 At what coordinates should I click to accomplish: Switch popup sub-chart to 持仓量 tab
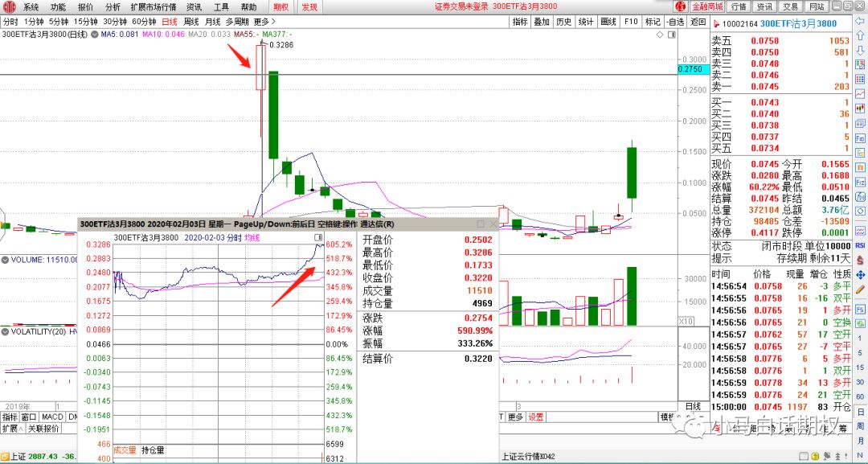pyautogui.click(x=153, y=450)
